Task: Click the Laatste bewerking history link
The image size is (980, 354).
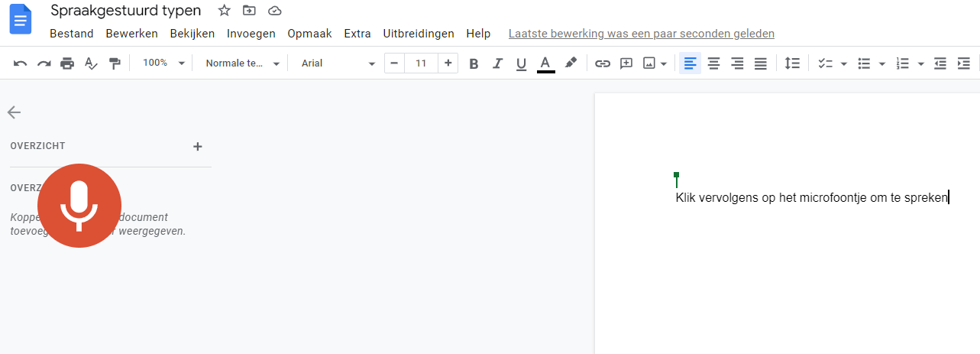Action: tap(641, 34)
